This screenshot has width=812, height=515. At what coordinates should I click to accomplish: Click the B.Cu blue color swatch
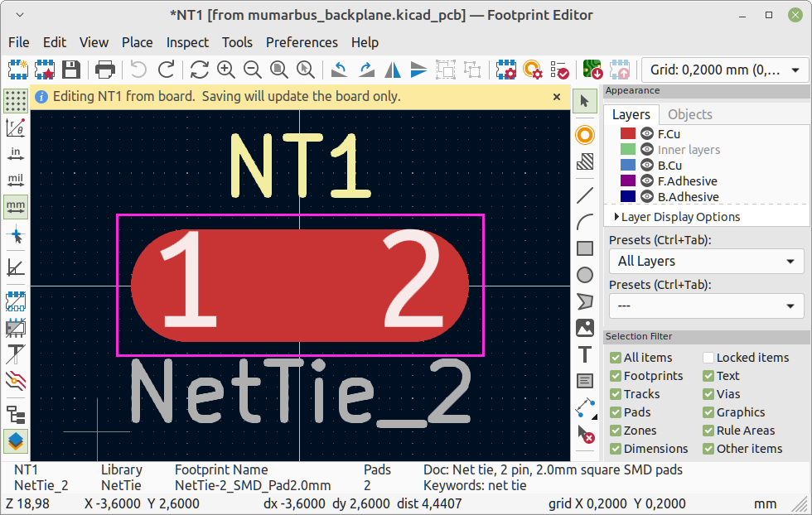[x=627, y=165]
